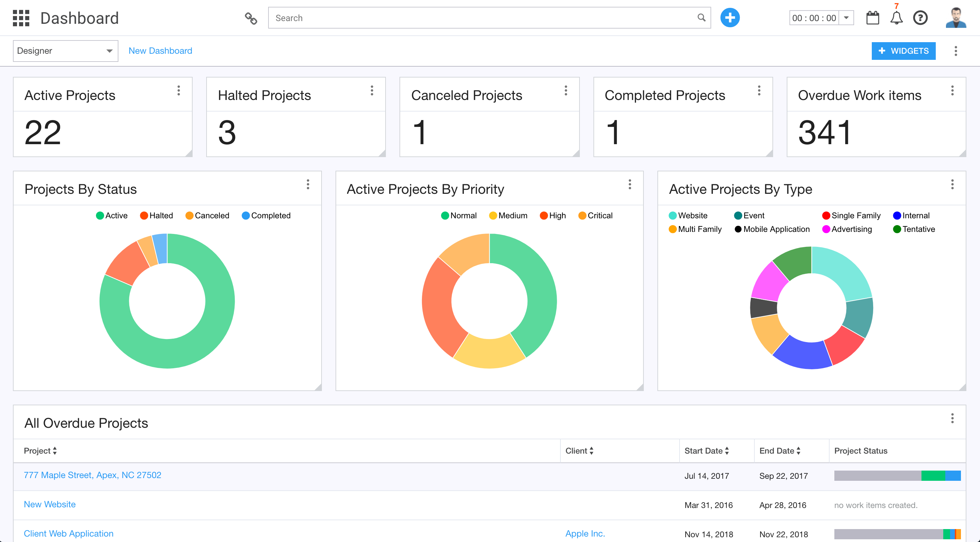Screen dimensions: 980x542
Task: Open Active Projects widget options menu
Action: pos(178,90)
